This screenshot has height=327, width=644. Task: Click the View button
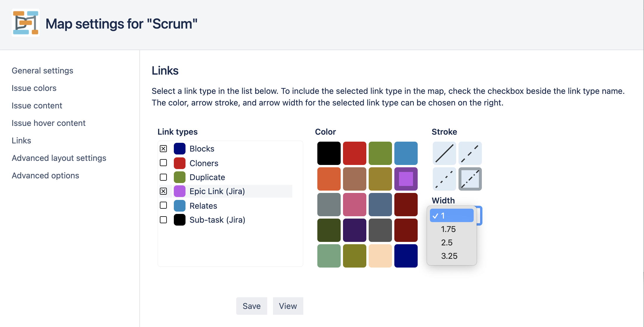288,306
